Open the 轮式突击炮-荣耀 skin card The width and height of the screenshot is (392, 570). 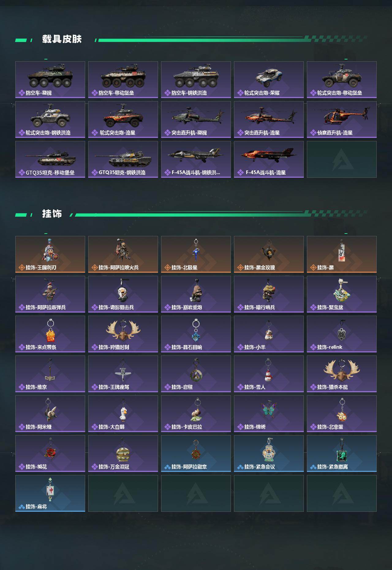pyautogui.click(x=269, y=80)
